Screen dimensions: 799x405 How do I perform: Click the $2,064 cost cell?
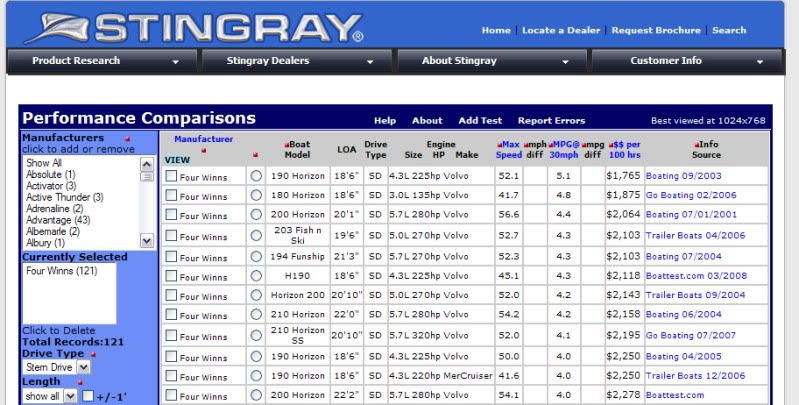623,214
